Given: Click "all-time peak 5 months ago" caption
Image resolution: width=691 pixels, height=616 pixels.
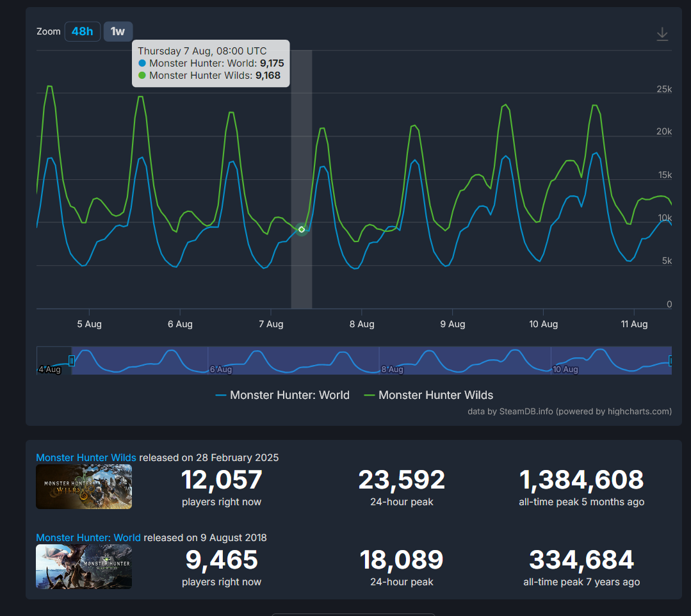Looking at the screenshot, I should (581, 502).
